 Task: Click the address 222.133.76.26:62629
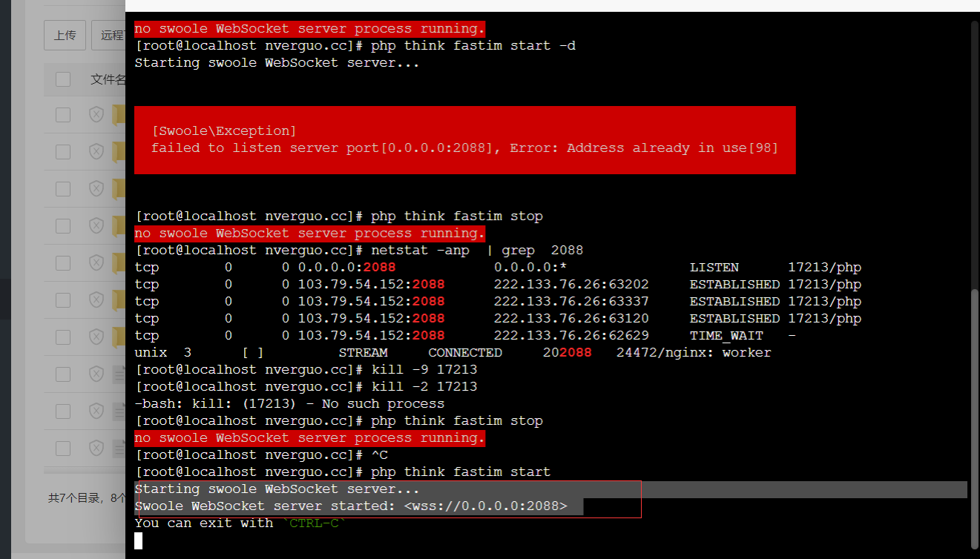click(571, 336)
